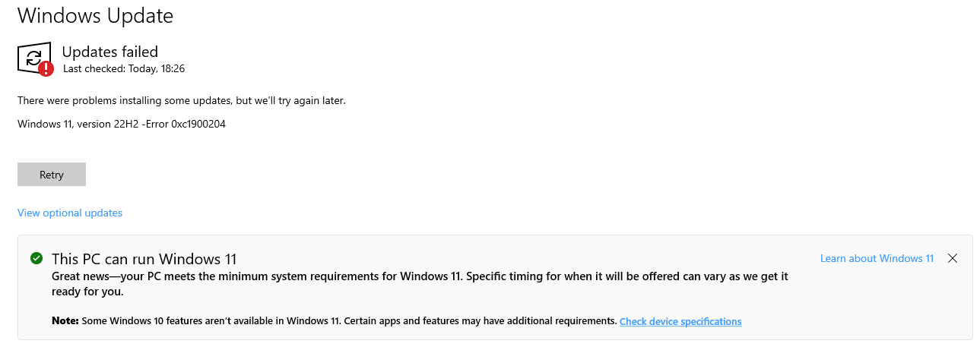
Task: Click the update sync arrows icon
Action: 33,57
